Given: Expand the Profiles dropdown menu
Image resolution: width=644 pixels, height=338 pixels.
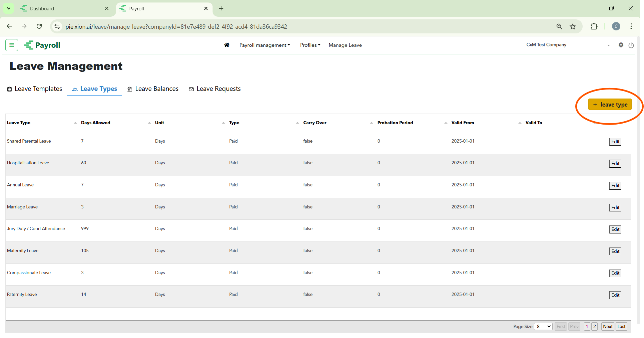Looking at the screenshot, I should [x=310, y=45].
